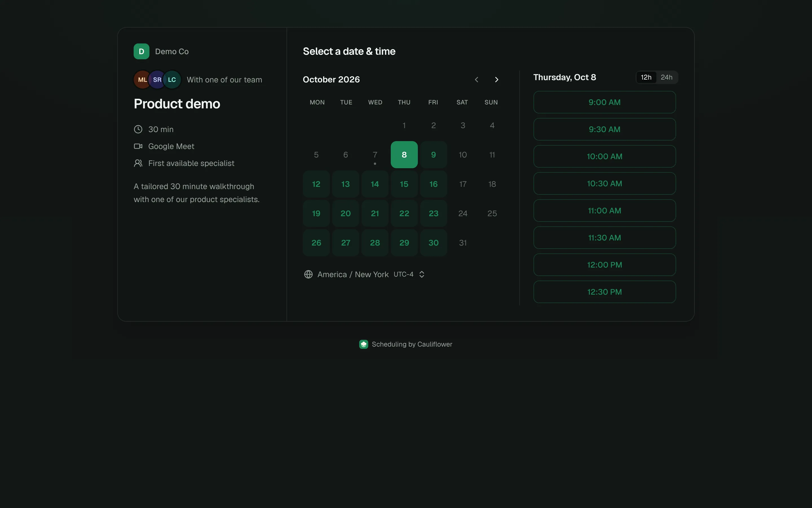Image resolution: width=812 pixels, height=508 pixels.
Task: Click the Product demo title
Action: point(177,104)
